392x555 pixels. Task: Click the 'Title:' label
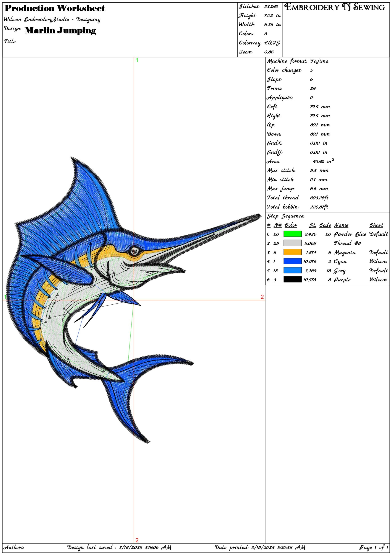tap(10, 42)
